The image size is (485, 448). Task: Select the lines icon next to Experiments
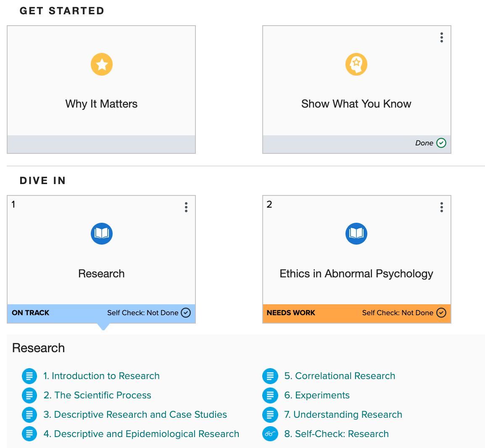tap(270, 395)
